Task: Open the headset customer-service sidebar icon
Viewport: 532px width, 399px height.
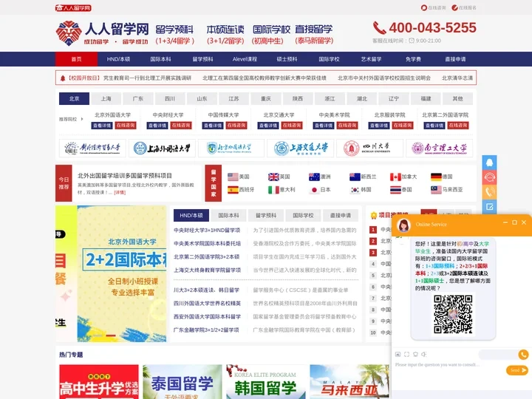Action: point(489,177)
